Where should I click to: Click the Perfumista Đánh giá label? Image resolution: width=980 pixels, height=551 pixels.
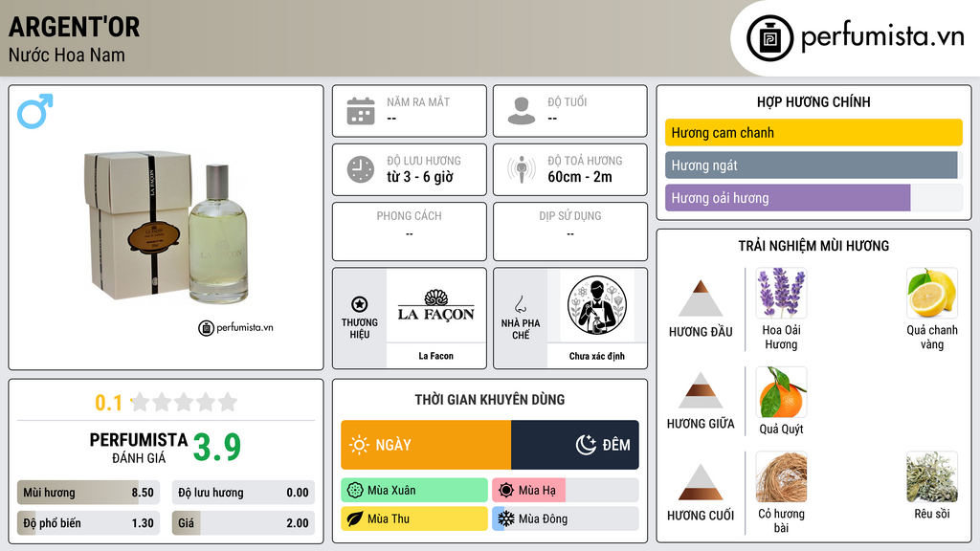tap(138, 448)
